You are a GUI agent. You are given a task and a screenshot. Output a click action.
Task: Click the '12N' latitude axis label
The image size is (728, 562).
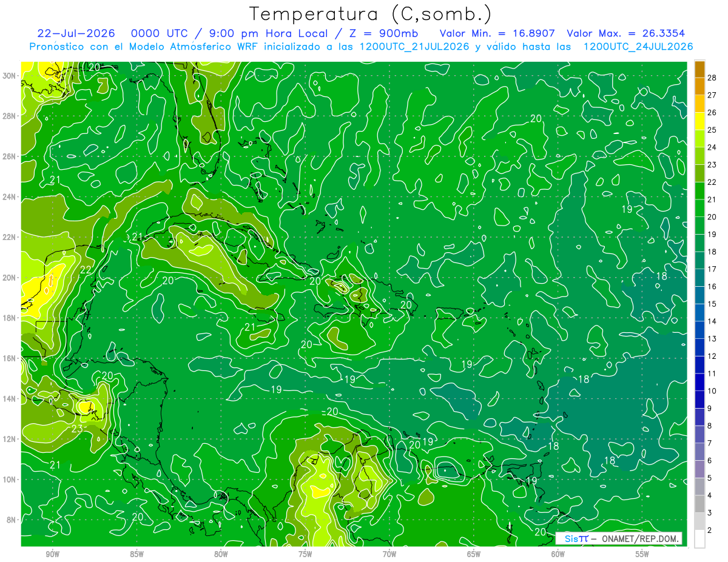10,439
